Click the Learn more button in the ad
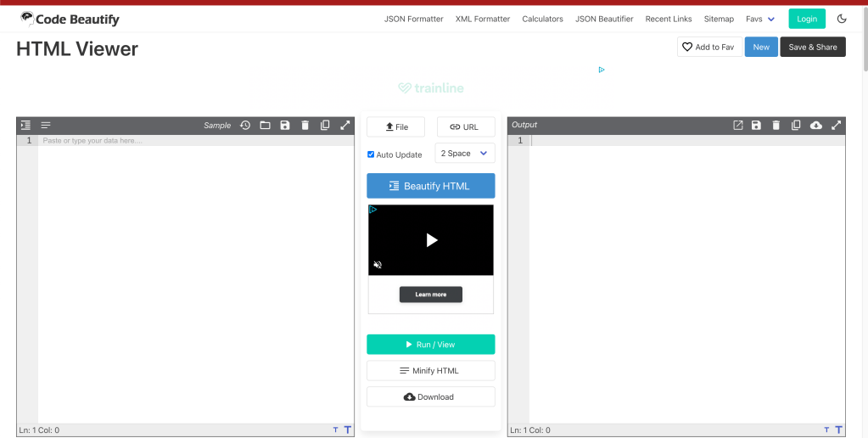The width and height of the screenshot is (868, 438). pos(431,295)
